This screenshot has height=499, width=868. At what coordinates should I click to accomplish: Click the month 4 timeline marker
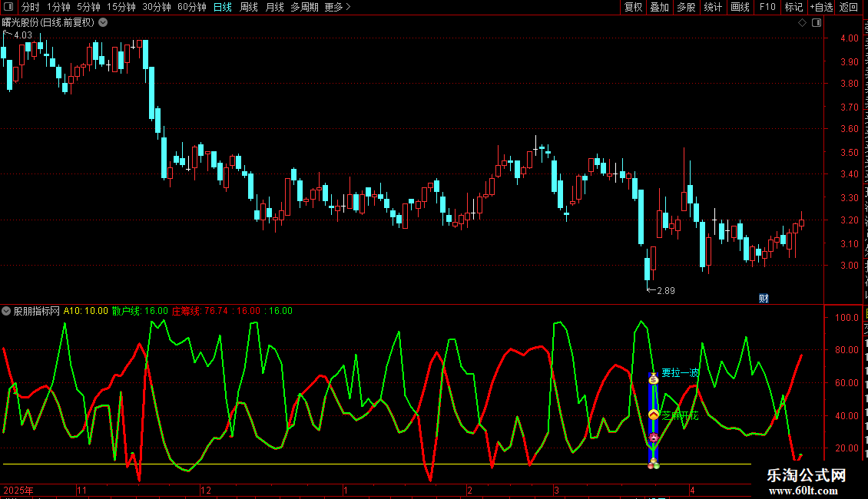(x=692, y=490)
